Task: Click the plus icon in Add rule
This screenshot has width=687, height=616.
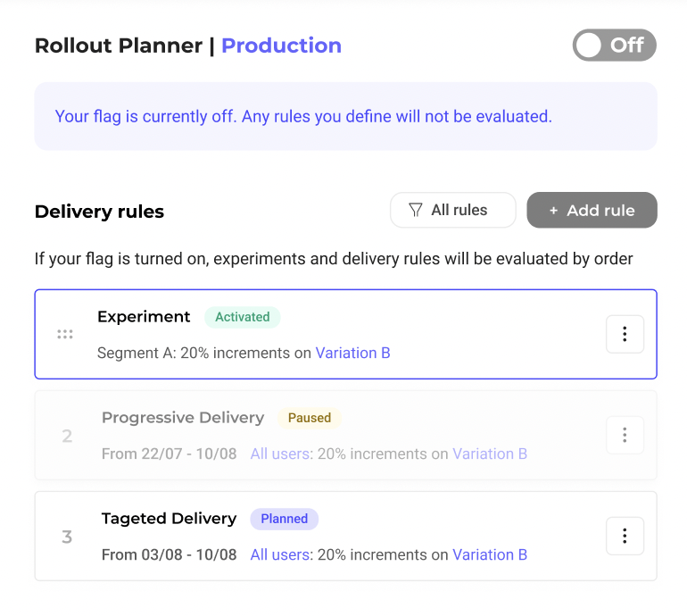Action: (553, 211)
